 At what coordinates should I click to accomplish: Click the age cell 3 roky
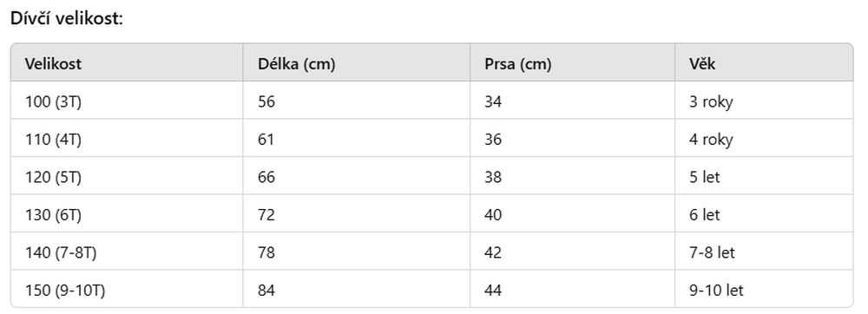(x=711, y=103)
